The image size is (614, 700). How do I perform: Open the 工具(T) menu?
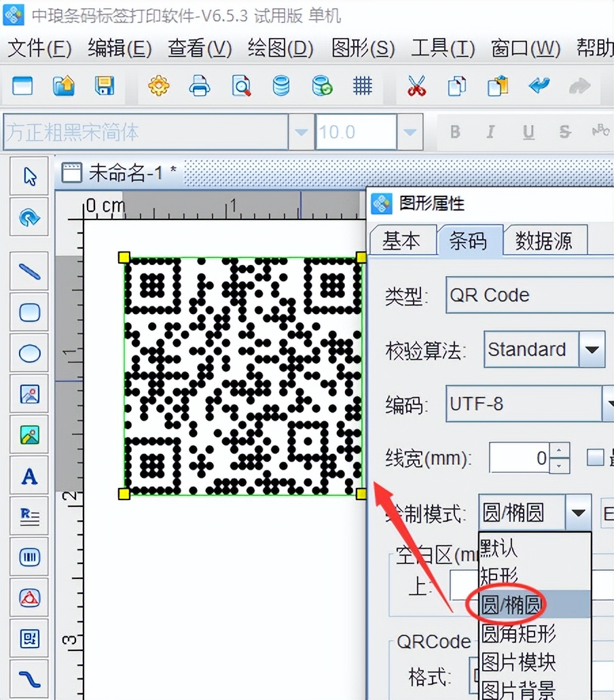443,48
